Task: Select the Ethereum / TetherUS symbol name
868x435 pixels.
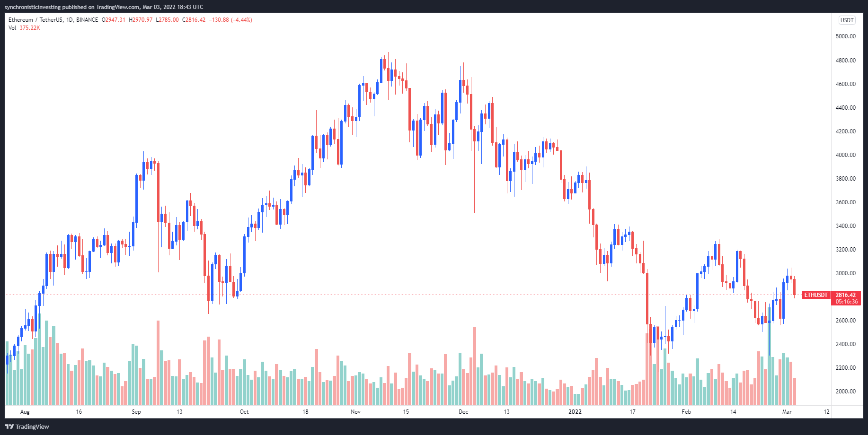Action: point(35,20)
